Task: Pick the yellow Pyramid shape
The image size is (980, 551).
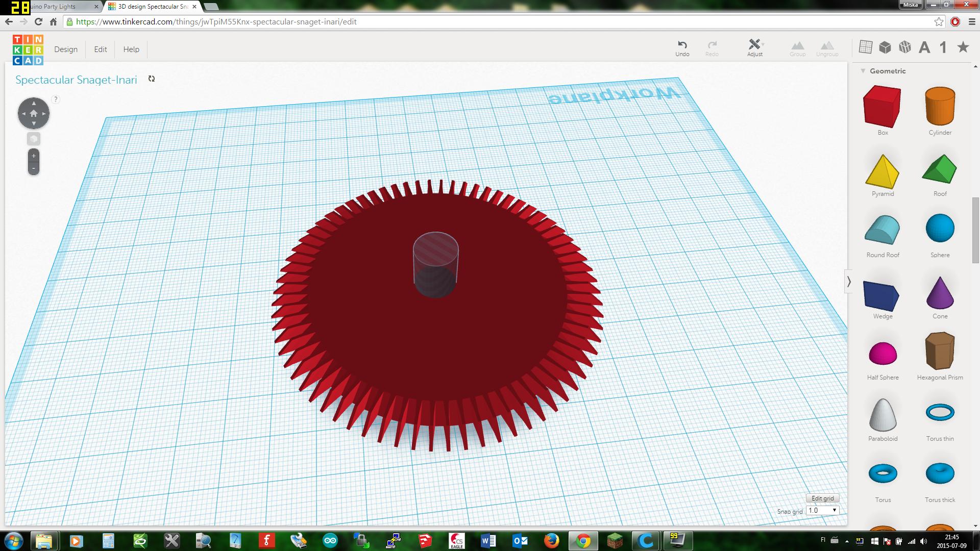Action: (x=883, y=171)
